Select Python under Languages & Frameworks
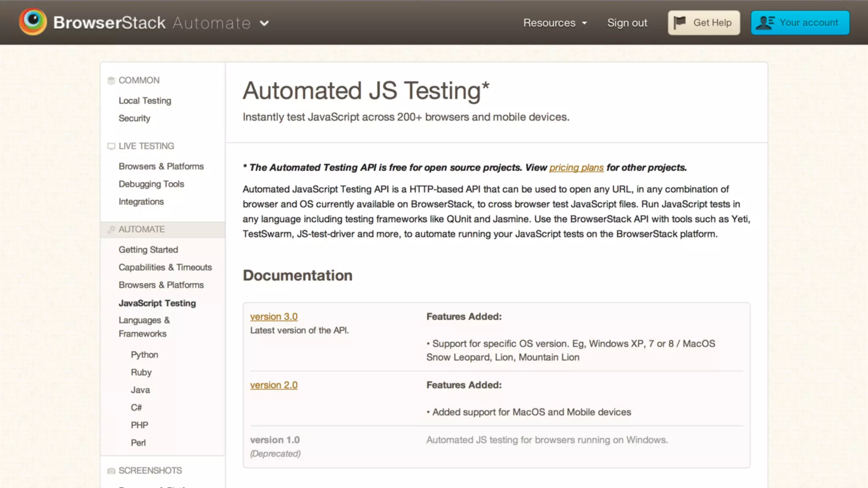 pos(144,355)
